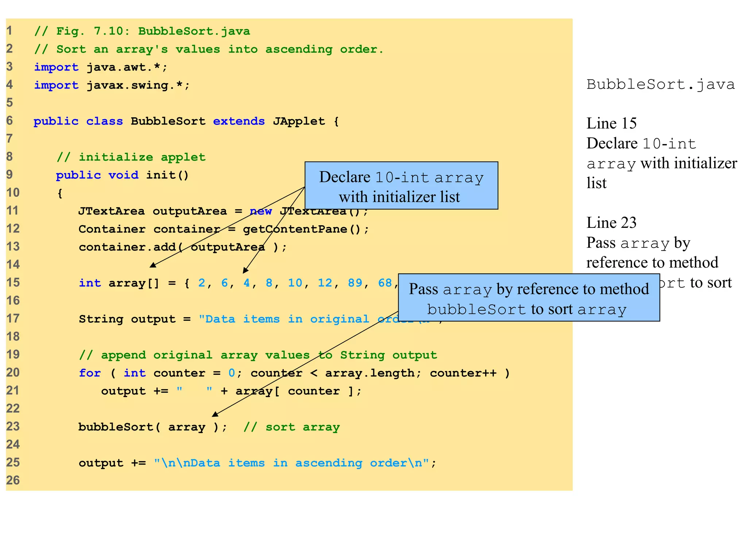Click line number 18
The image size is (747, 560).
coord(13,336)
